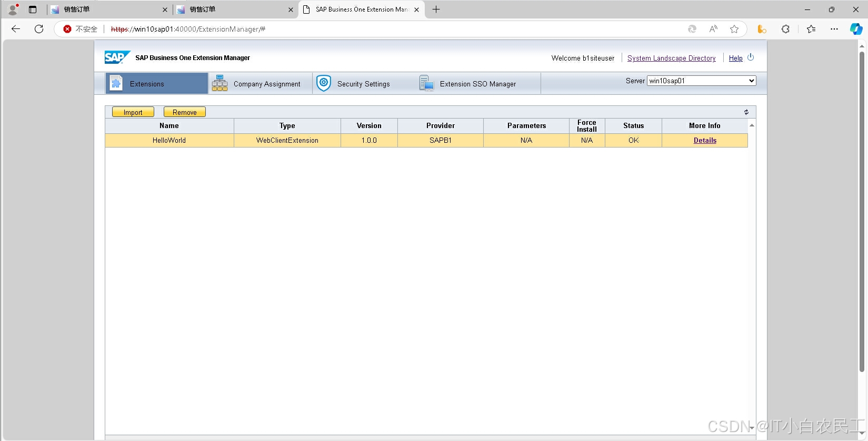
Task: Open the Server dropdown win10sap01
Action: 701,81
